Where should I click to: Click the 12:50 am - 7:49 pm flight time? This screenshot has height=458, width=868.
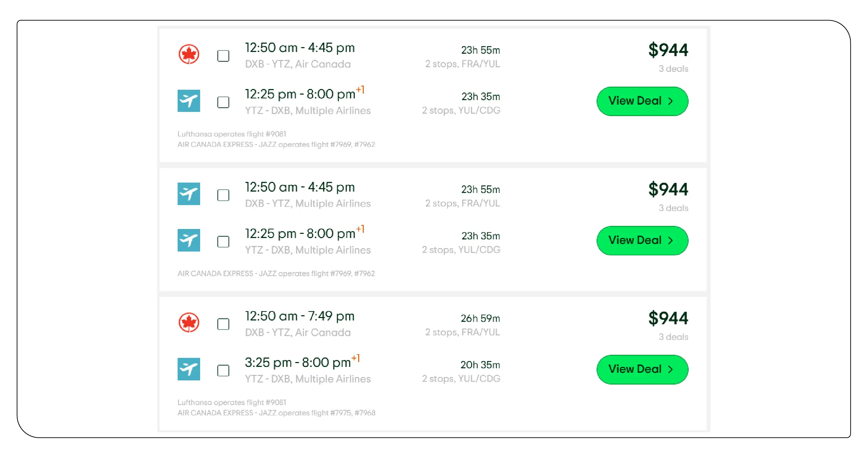click(299, 316)
